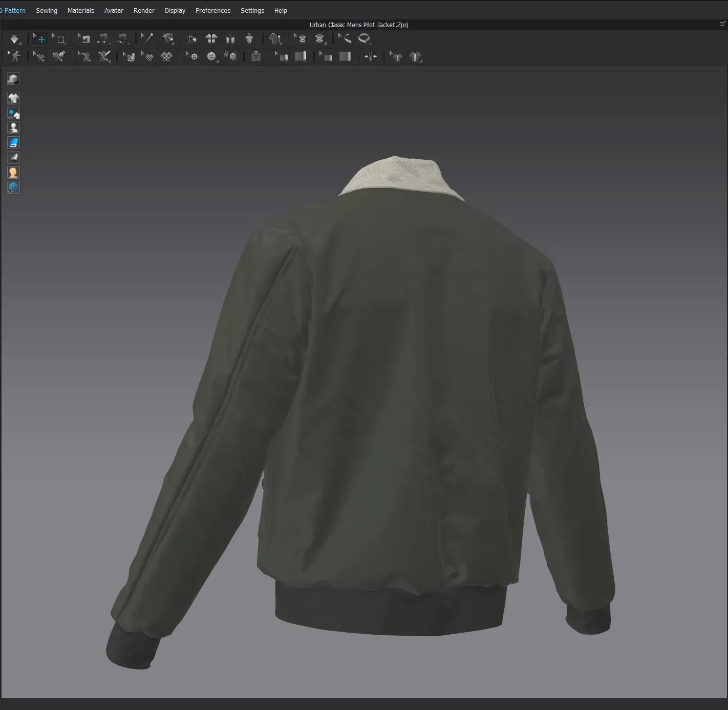Open the Settings menu
Screen dimensions: 728x710
pos(252,10)
